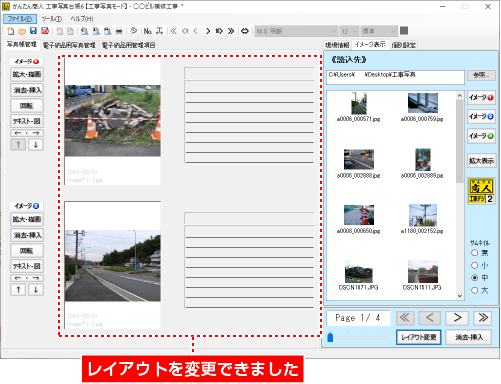Click the thumbnail list vertical scrollbar thumb
This screenshot has width=501, height=384.
460,140
